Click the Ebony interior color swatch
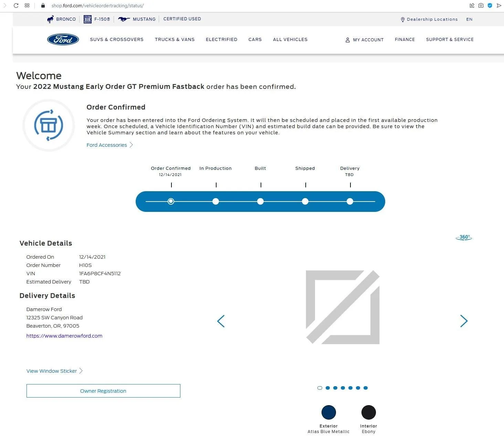 coord(369,412)
